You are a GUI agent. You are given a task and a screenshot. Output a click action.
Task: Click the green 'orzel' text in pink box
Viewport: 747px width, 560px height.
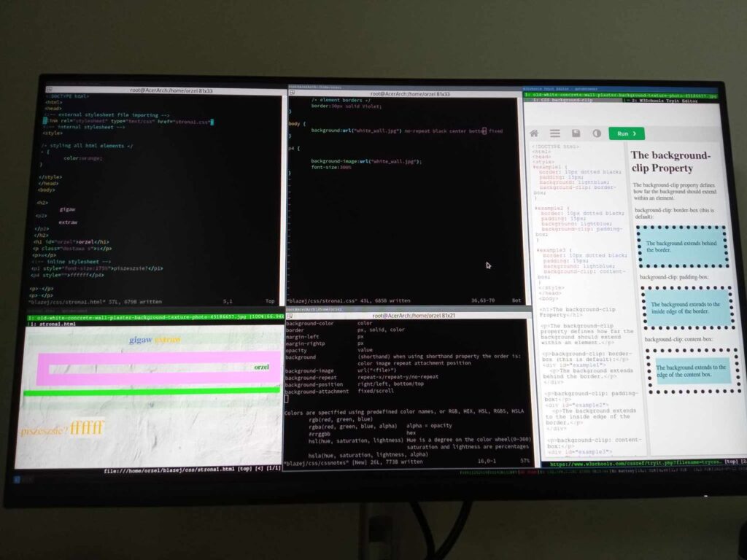tap(261, 367)
